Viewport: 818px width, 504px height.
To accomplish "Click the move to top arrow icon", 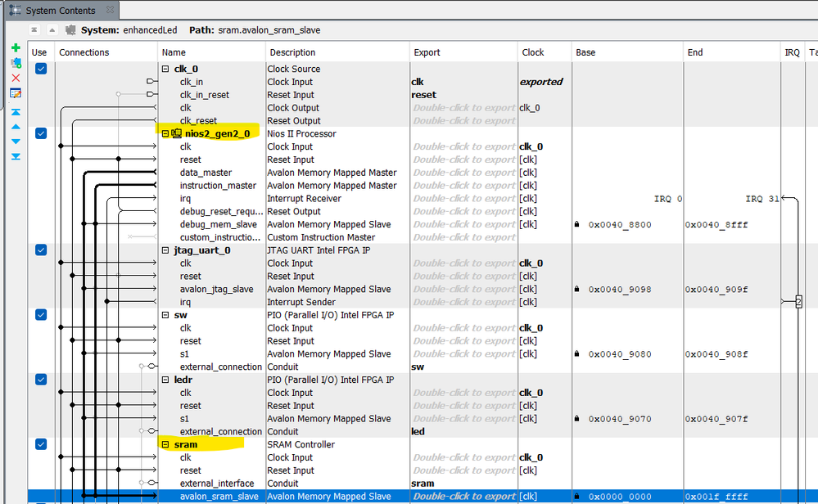I will tap(15, 112).
